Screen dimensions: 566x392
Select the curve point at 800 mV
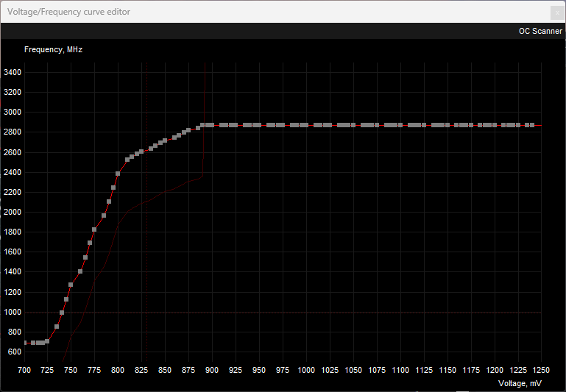coord(118,174)
